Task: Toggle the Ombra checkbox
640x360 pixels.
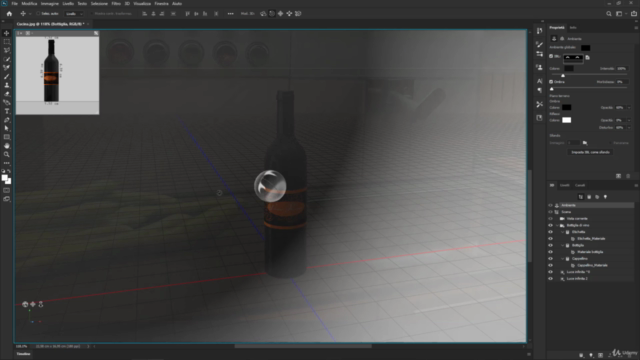Action: [551, 82]
